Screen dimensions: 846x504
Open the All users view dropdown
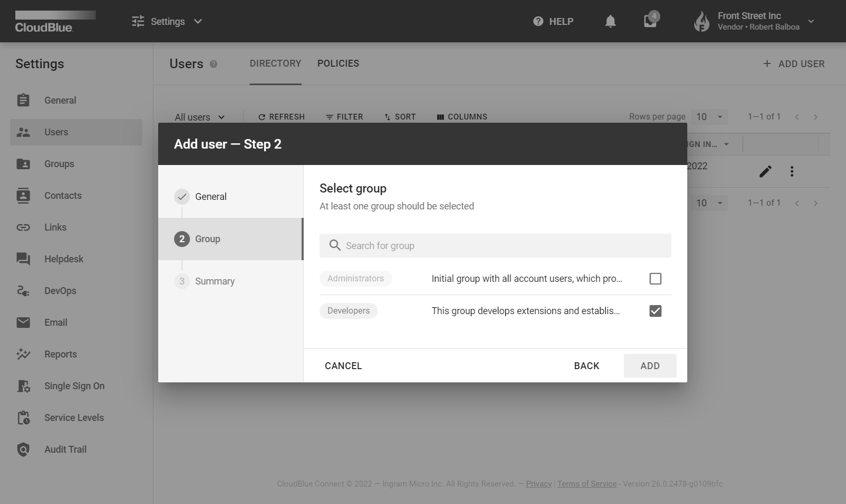tap(200, 117)
